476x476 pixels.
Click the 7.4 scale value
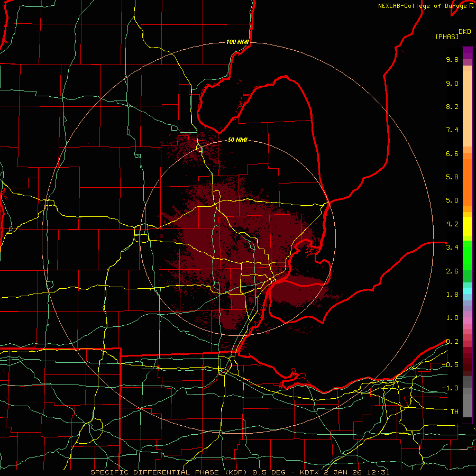452,130
